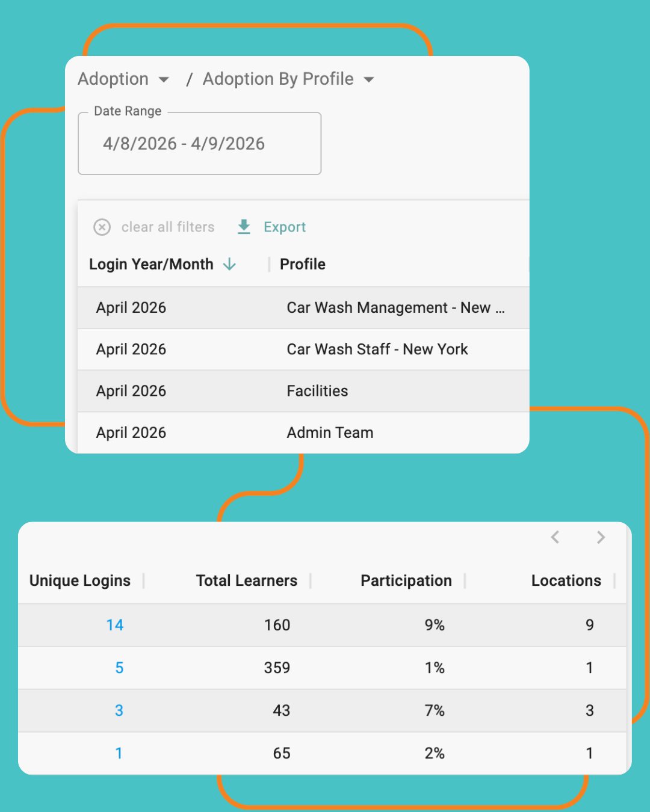This screenshot has width=650, height=812.
Task: Click the clear all filters X icon
Action: tap(102, 227)
